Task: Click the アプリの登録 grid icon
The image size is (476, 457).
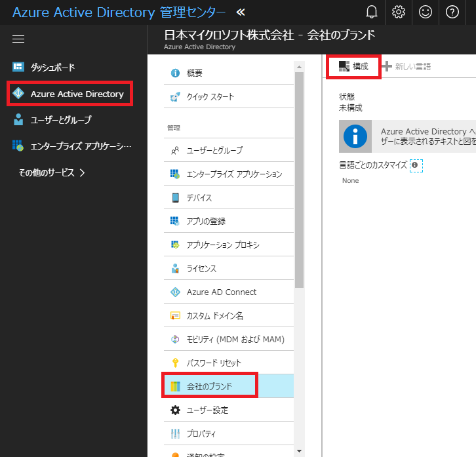Action: click(x=174, y=221)
